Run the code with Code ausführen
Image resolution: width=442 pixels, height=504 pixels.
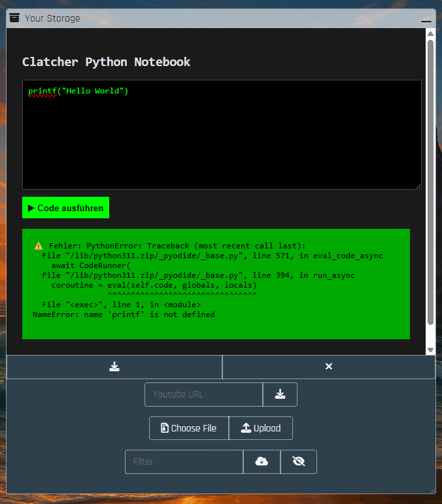tap(65, 208)
